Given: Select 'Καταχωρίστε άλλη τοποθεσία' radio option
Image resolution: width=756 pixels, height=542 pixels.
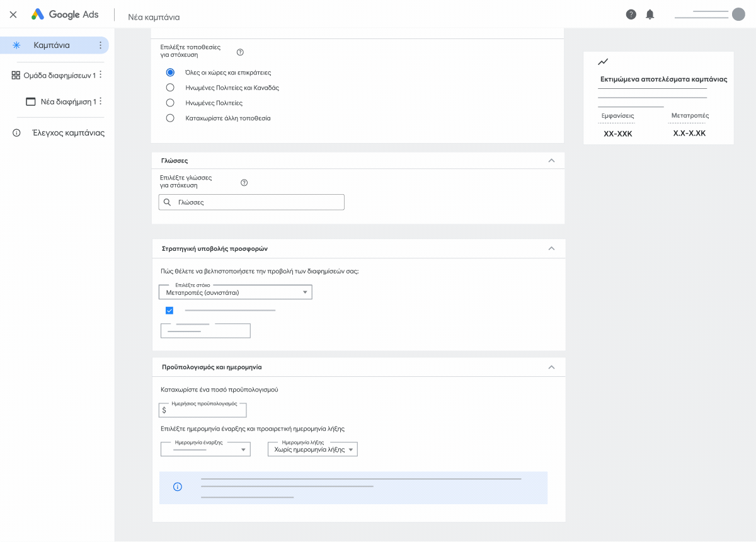Looking at the screenshot, I should click(170, 118).
